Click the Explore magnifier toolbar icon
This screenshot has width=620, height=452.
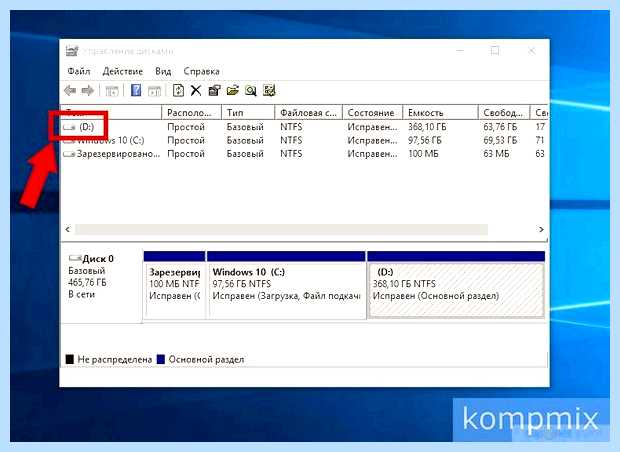point(251,91)
